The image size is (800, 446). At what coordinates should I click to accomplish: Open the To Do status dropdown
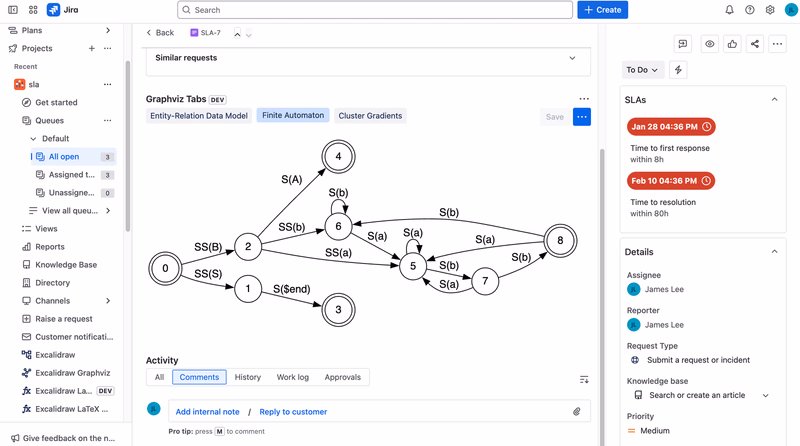point(642,70)
